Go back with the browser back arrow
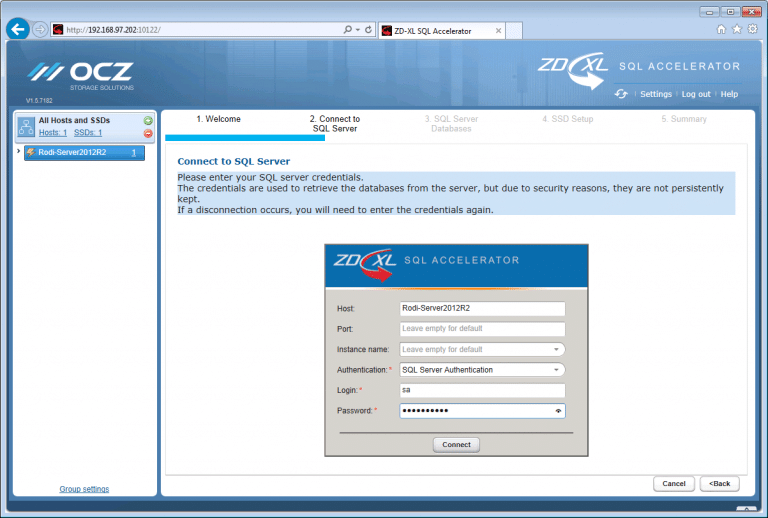This screenshot has height=518, width=768. (18, 30)
